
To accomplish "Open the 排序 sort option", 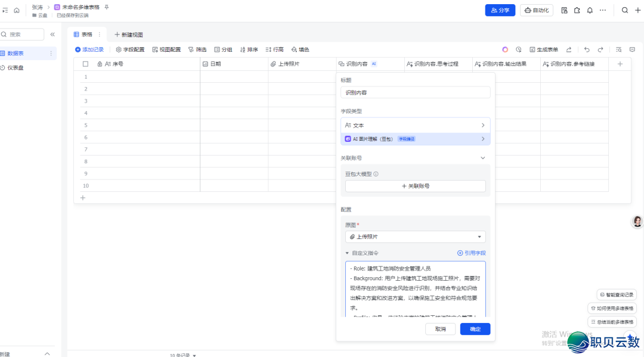I will point(249,49).
